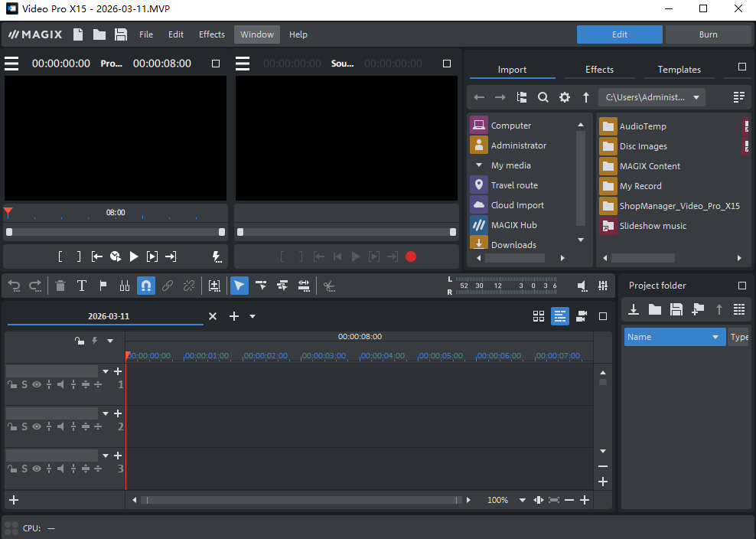Click the set chapter marker flag icon
This screenshot has height=539, width=756.
pos(103,286)
